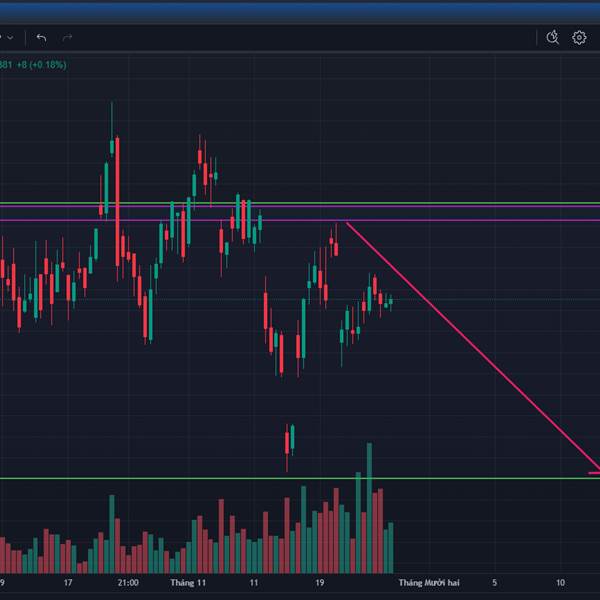Click the "5" date label on time axis

point(494,582)
